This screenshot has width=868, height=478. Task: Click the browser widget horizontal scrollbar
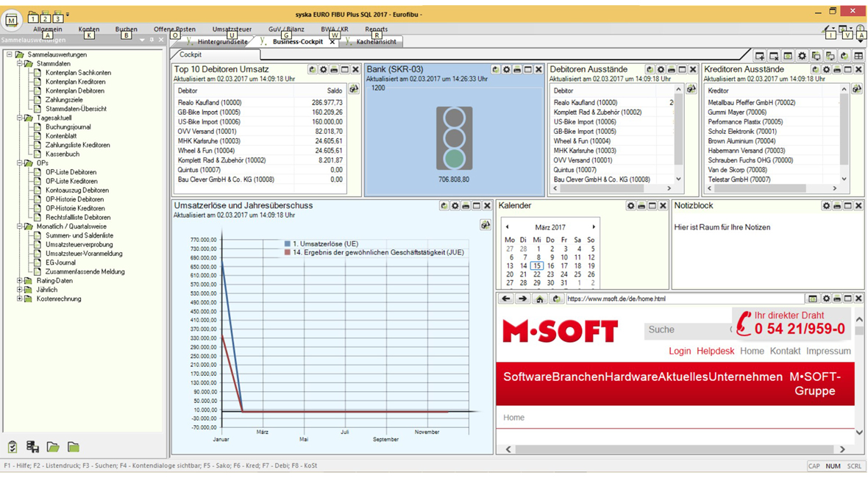coord(673,449)
